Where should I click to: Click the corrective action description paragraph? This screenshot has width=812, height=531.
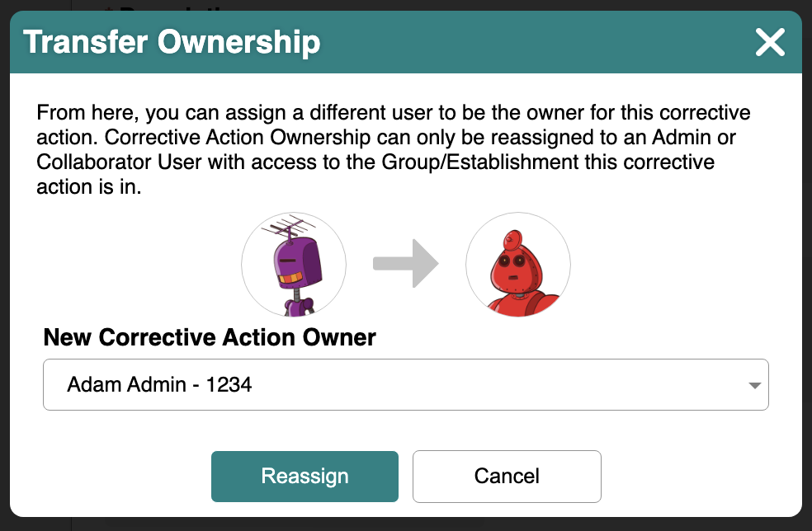tap(394, 149)
